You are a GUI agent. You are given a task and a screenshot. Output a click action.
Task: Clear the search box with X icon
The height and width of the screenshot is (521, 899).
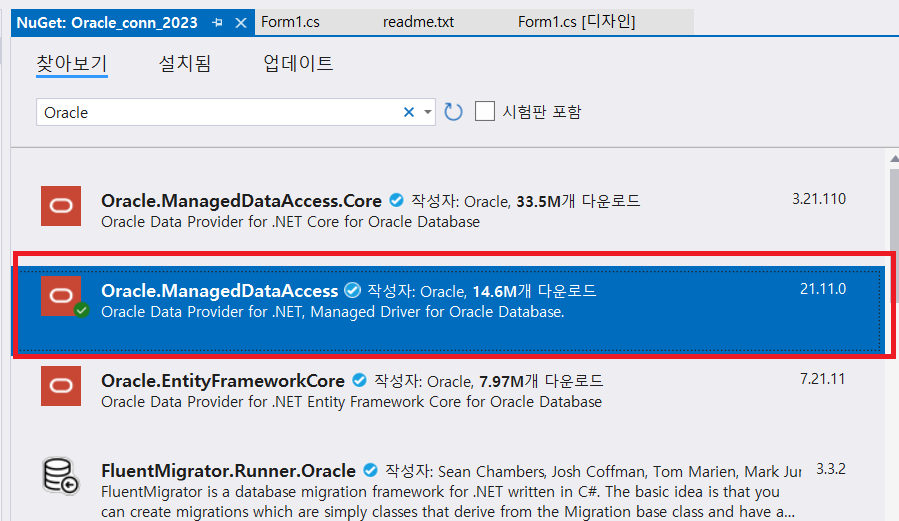(409, 112)
